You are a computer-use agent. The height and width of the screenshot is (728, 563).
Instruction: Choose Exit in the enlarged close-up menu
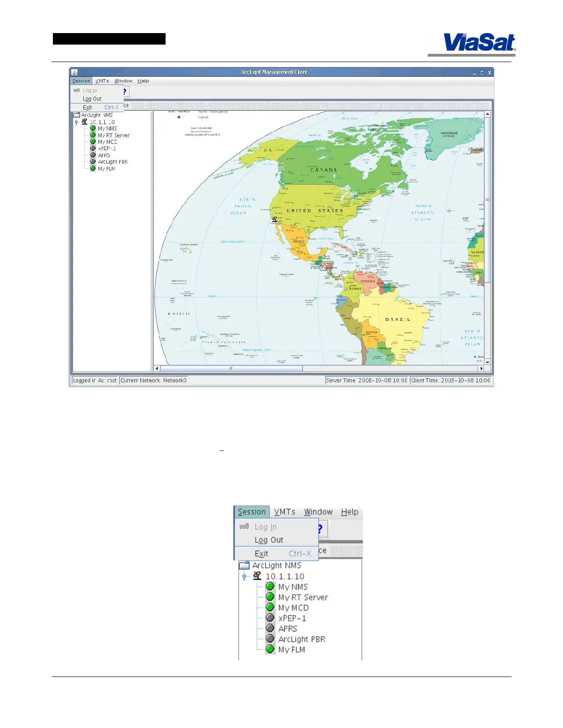(x=276, y=553)
